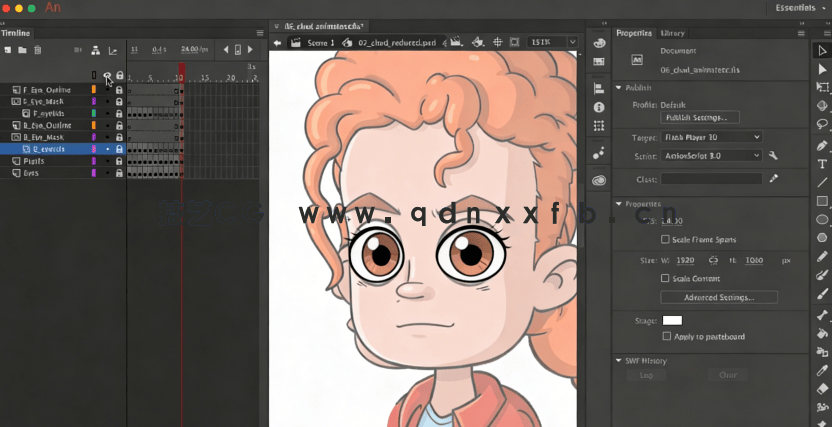The width and height of the screenshot is (832, 427).
Task: Open the Swatches panel icon
Action: [599, 62]
